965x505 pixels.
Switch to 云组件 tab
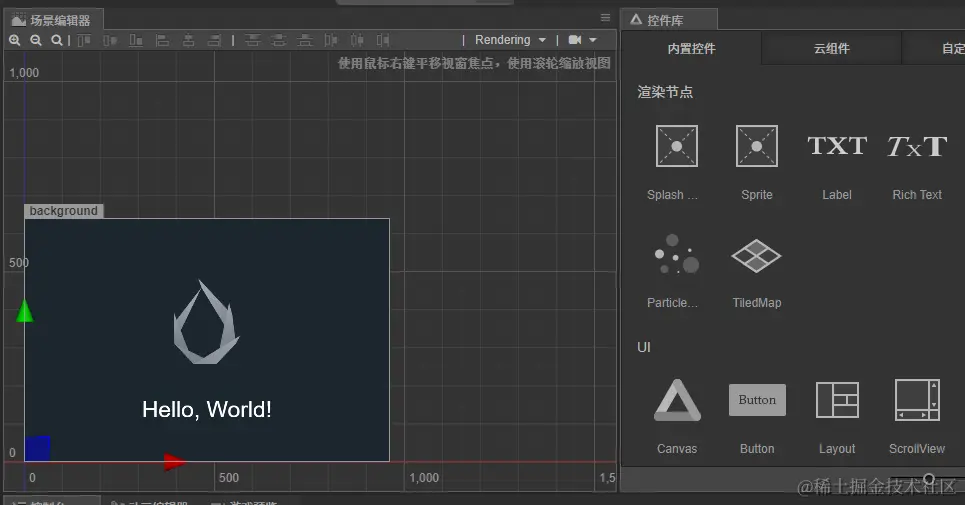[831, 49]
